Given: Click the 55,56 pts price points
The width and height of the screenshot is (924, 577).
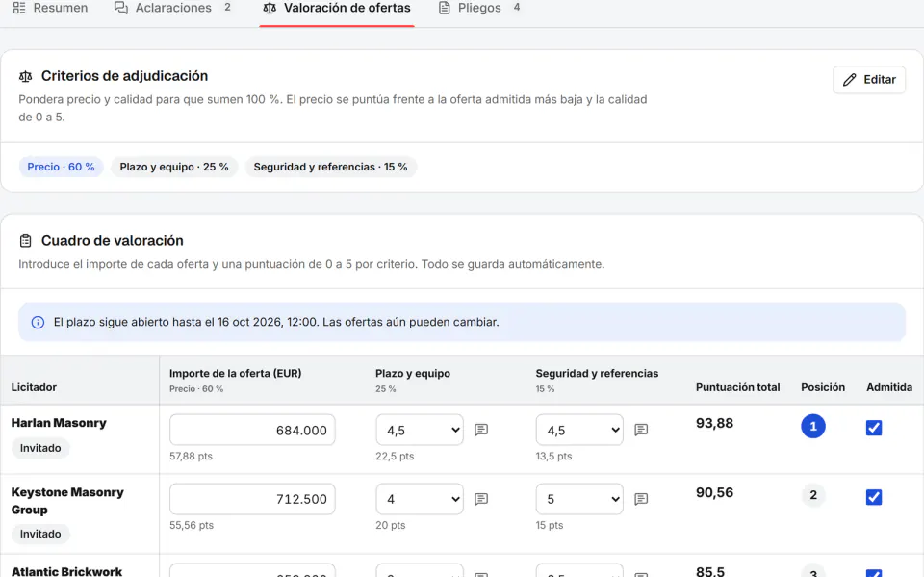Looking at the screenshot, I should (x=191, y=525).
